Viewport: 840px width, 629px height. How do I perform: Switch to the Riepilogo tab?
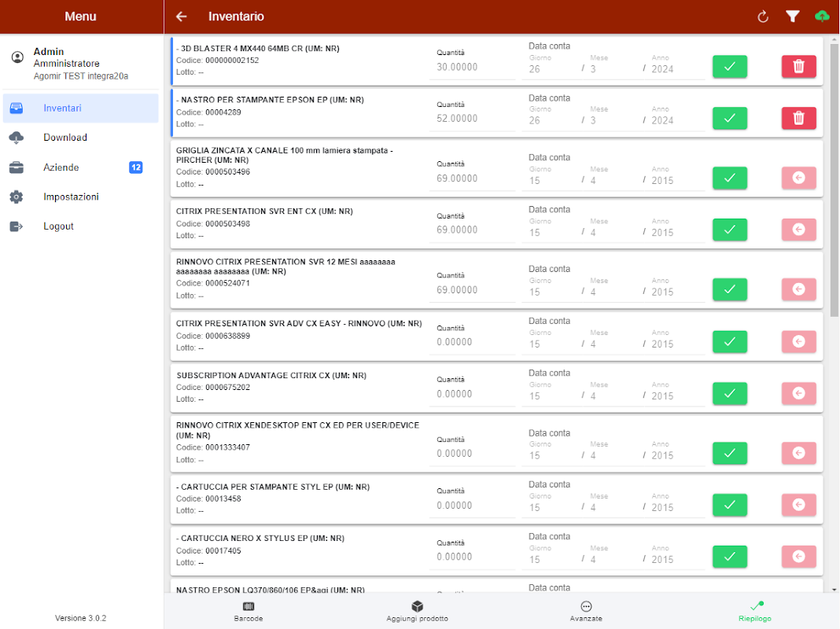[x=755, y=612]
